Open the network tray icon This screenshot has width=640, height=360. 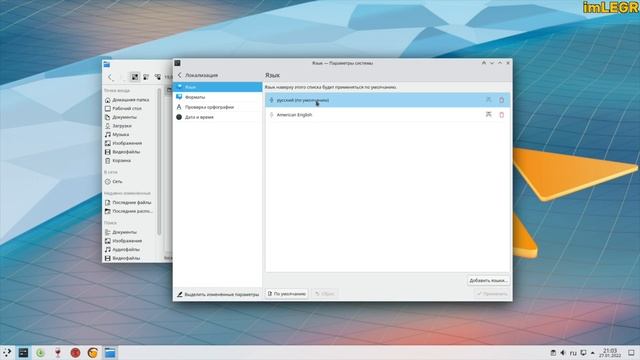coord(584,353)
